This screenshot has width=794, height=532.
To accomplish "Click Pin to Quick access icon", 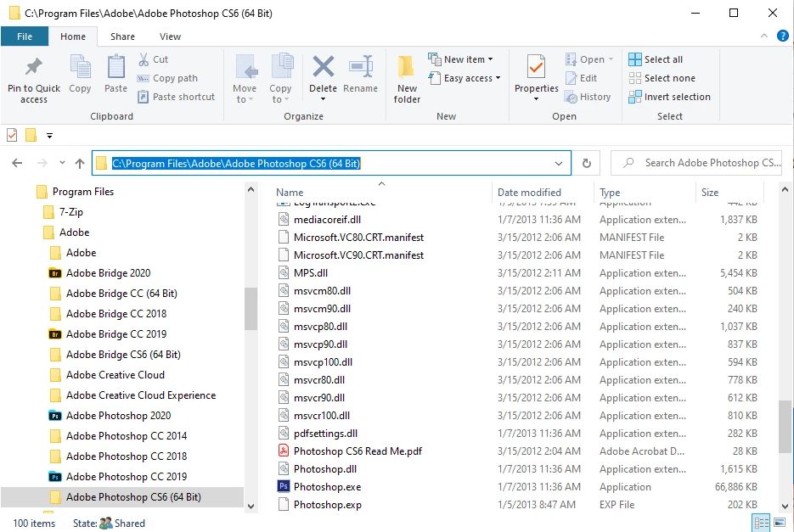I will click(33, 67).
